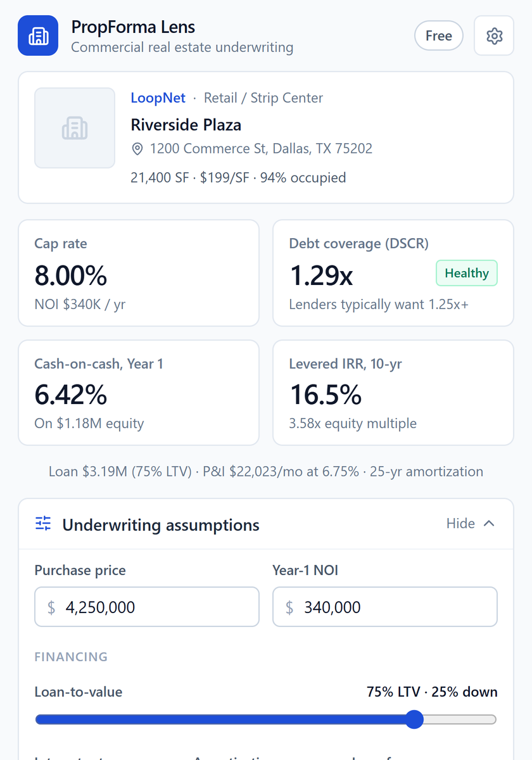Click the PropForma Lens building logo
Screen dimensions: 532x760
click(38, 35)
